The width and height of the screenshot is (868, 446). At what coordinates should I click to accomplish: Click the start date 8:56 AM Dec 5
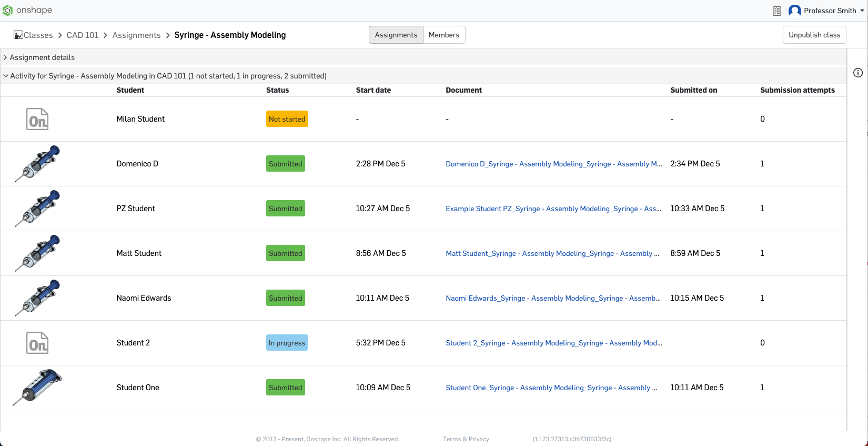[381, 253]
